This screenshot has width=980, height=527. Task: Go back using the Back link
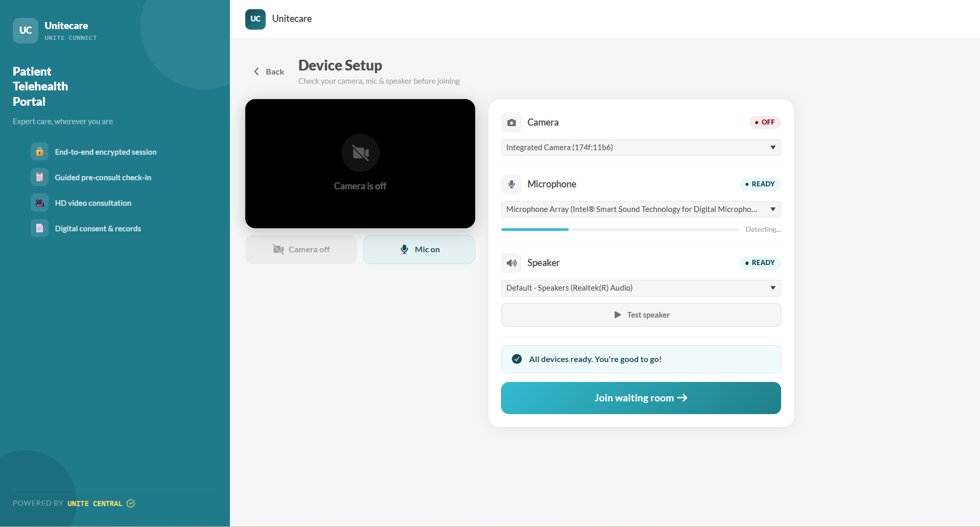(269, 71)
